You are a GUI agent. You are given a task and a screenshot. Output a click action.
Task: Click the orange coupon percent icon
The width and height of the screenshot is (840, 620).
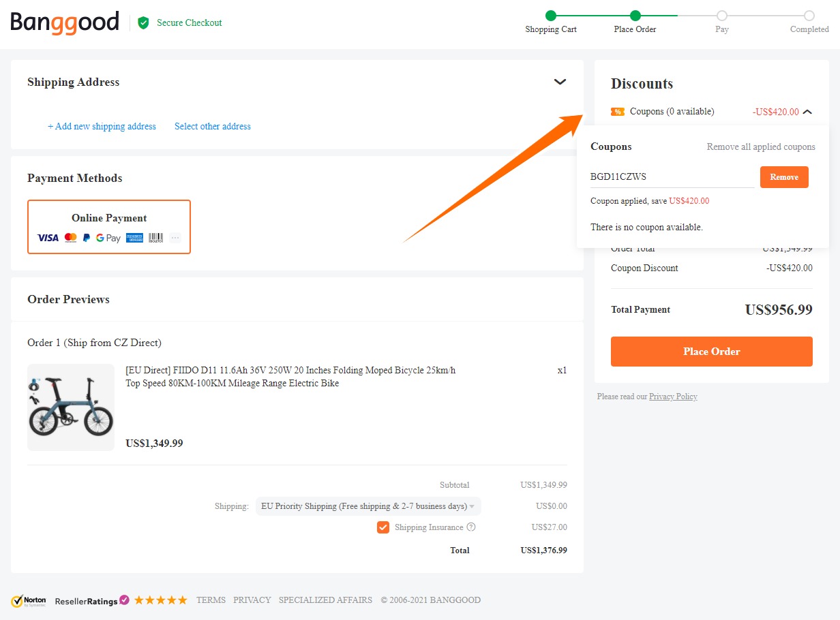(618, 112)
